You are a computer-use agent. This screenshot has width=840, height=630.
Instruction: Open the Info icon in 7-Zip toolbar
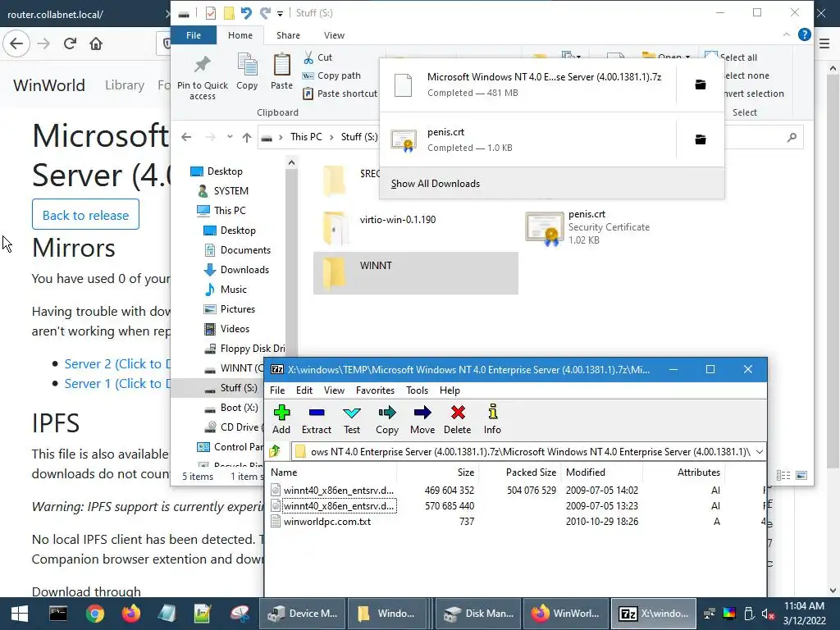coord(492,419)
